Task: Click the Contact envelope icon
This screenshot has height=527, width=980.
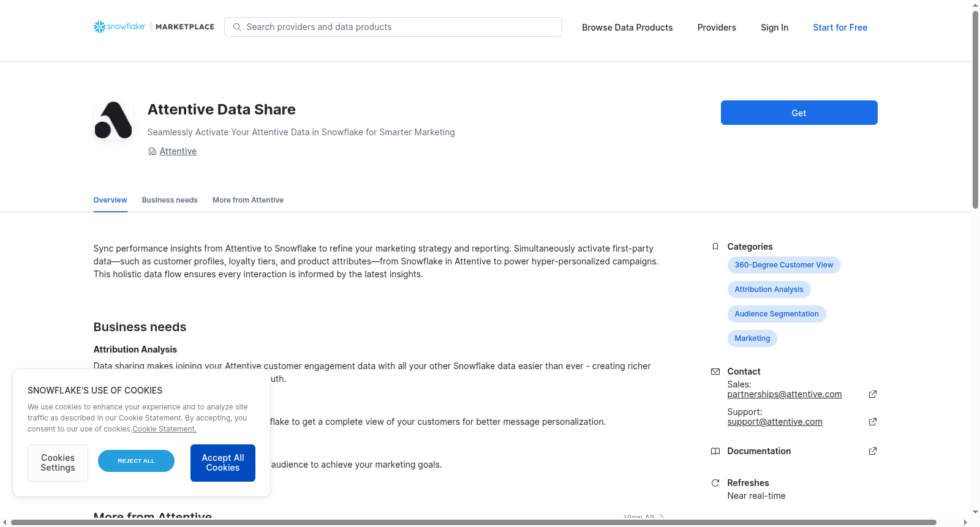Action: [x=715, y=372]
